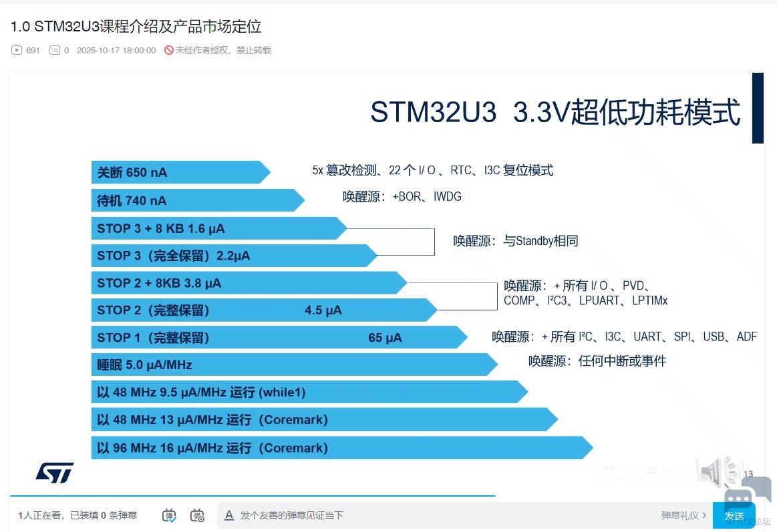Click the 关断 650 nA bar in the video
Image resolution: width=777 pixels, height=532 pixels.
coord(174,172)
